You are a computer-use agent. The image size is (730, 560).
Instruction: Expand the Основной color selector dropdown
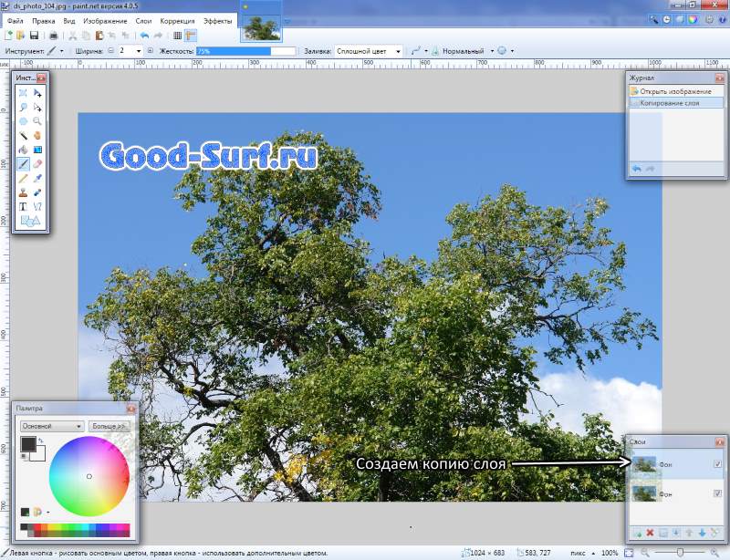52,426
